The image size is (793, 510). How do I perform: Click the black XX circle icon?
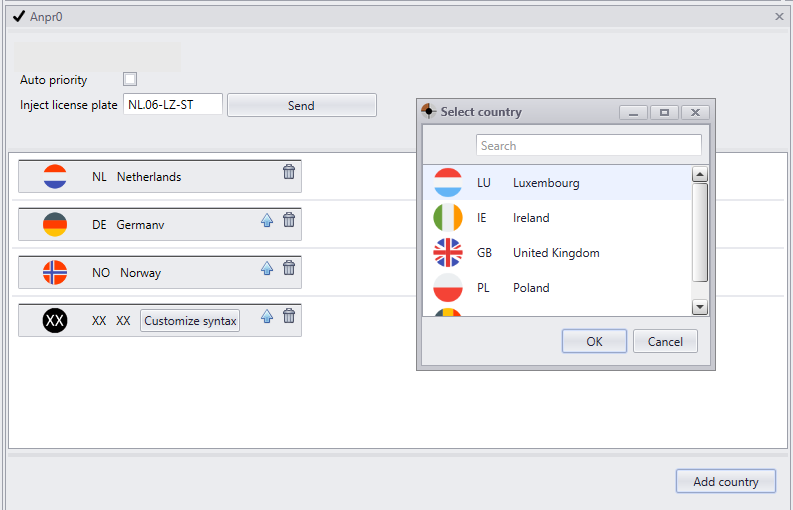click(x=55, y=321)
